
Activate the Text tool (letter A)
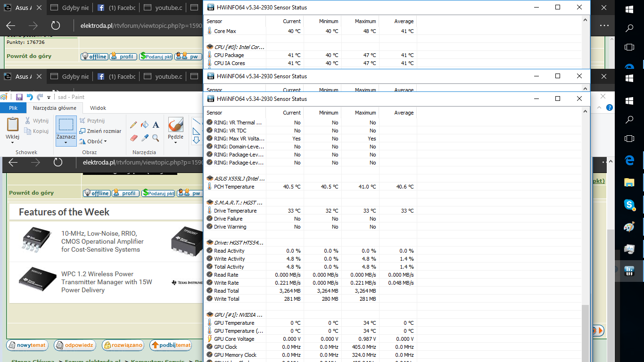click(x=156, y=125)
